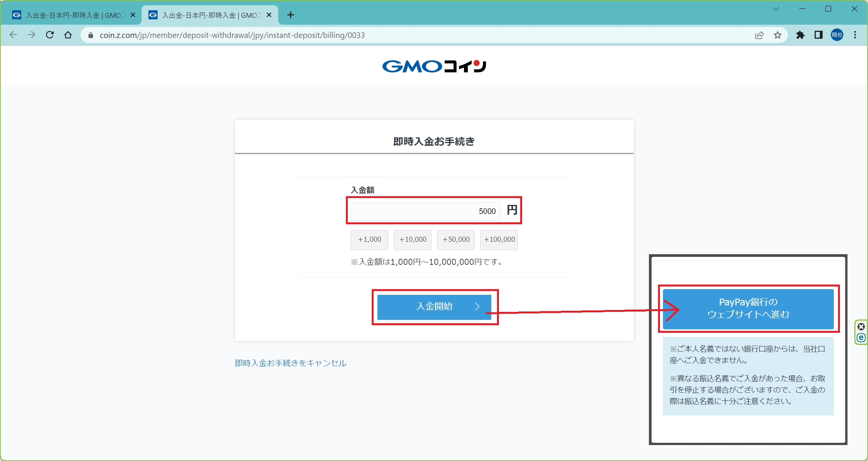Viewport: 868px width, 461px height.
Task: Click the 入金開始 button
Action: [x=434, y=307]
